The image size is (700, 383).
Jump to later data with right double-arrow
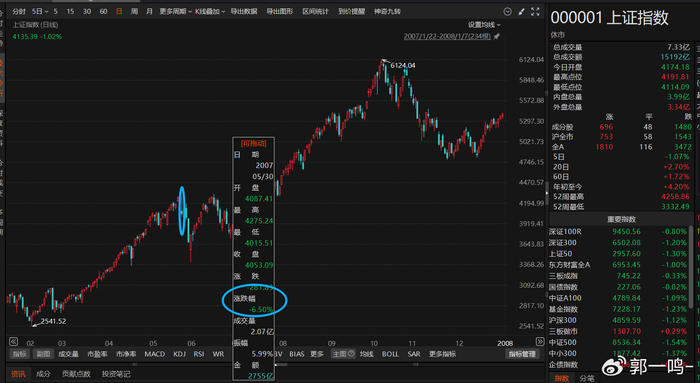click(x=540, y=342)
